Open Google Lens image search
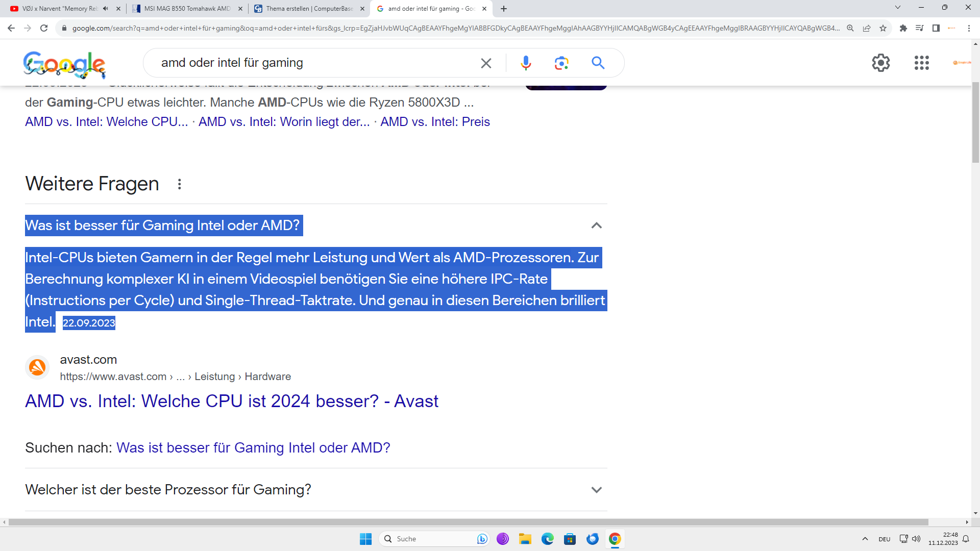Screen dimensions: 980x551 pyautogui.click(x=561, y=63)
